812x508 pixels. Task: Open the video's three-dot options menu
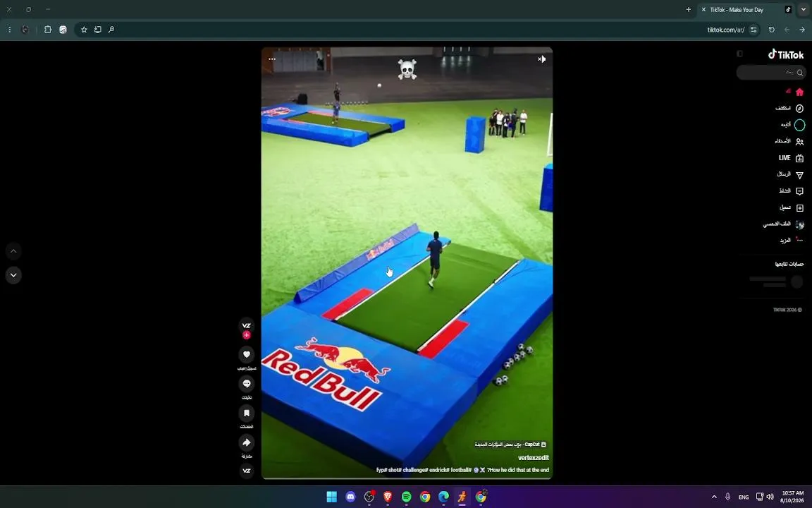[272, 59]
